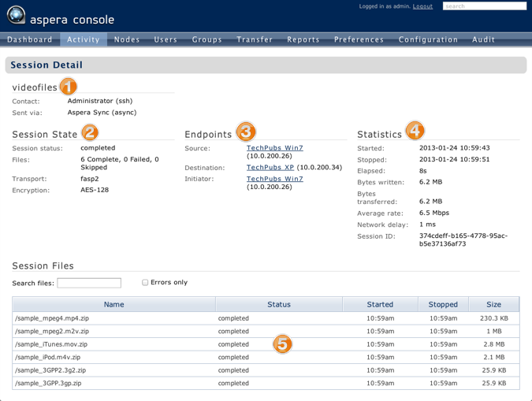
Task: Click the 8s elapsed value
Action: [x=422, y=171]
